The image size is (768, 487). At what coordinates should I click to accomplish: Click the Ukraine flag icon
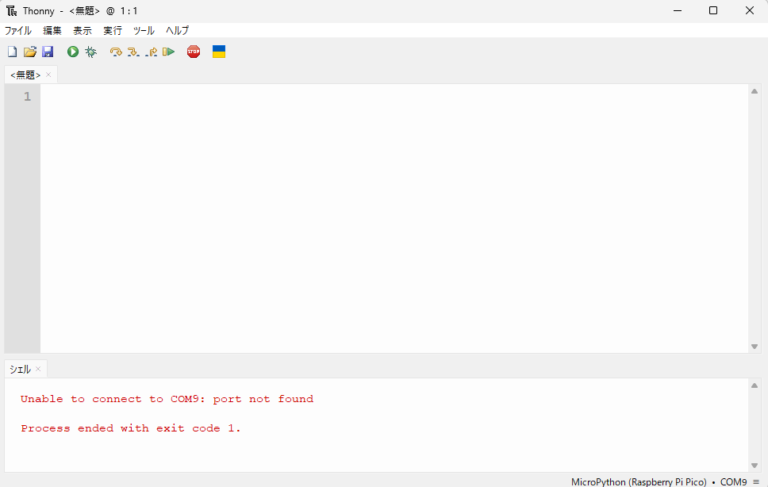click(219, 52)
